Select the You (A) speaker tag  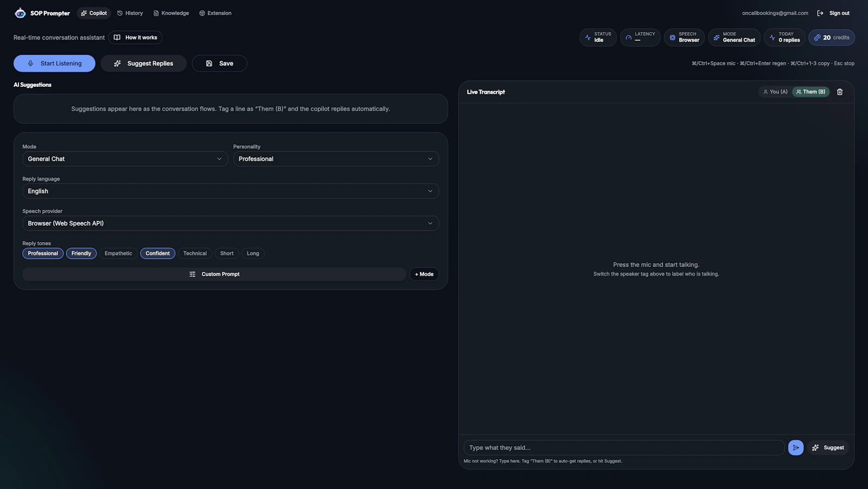pyautogui.click(x=775, y=92)
